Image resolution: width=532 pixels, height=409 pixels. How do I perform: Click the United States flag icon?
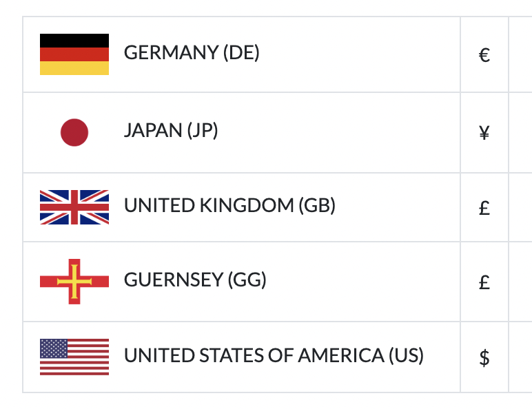tap(74, 357)
